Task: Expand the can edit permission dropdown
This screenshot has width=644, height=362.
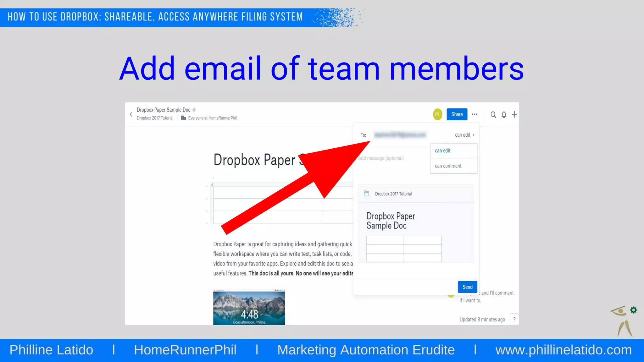Action: click(464, 135)
